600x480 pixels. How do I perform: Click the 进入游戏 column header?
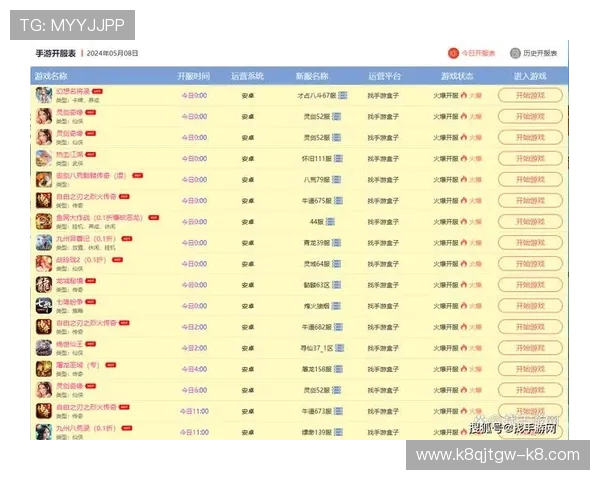[x=530, y=76]
